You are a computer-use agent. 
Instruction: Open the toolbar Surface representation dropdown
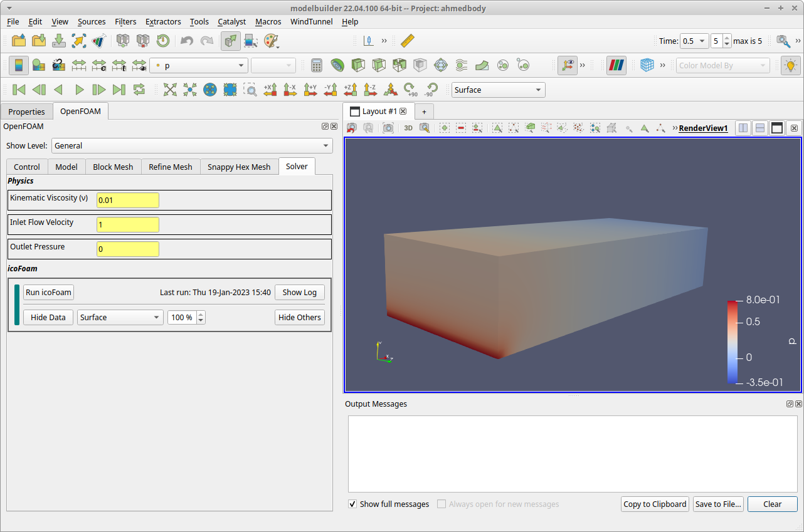click(499, 90)
